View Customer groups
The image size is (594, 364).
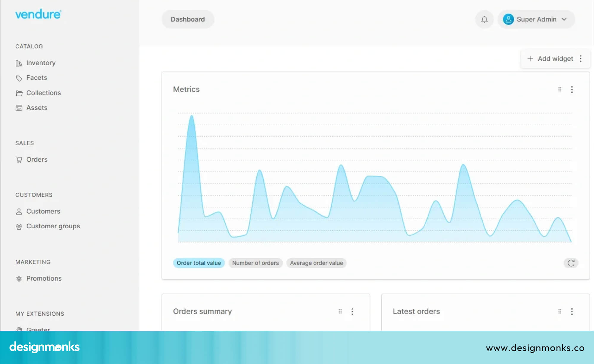[x=53, y=226]
